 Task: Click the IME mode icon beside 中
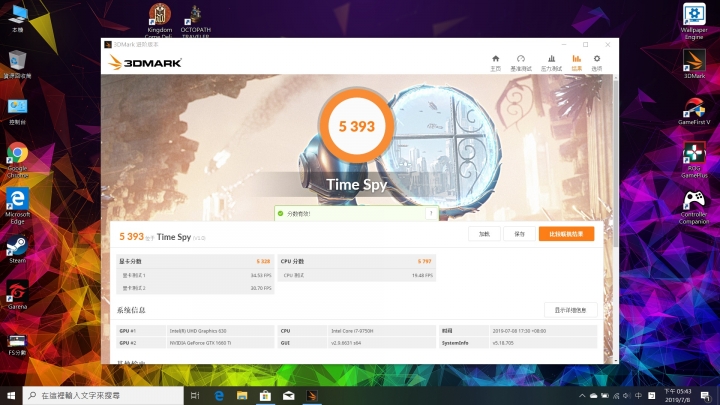651,395
